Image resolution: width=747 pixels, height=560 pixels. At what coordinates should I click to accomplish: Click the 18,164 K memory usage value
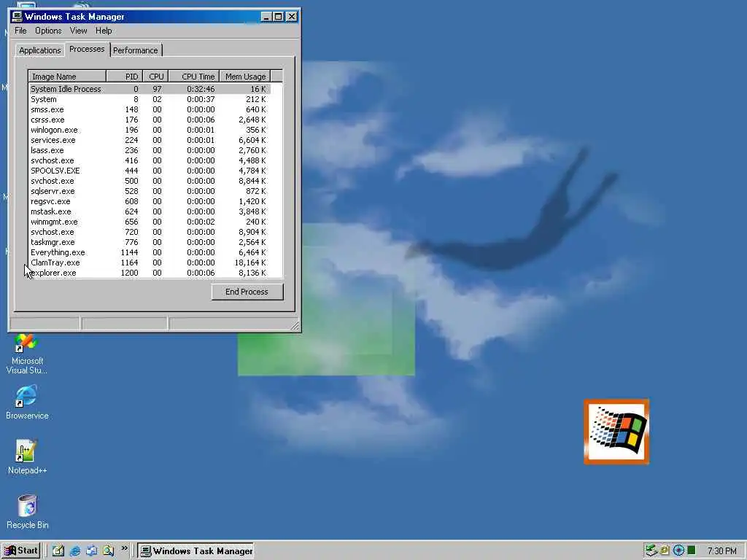250,262
